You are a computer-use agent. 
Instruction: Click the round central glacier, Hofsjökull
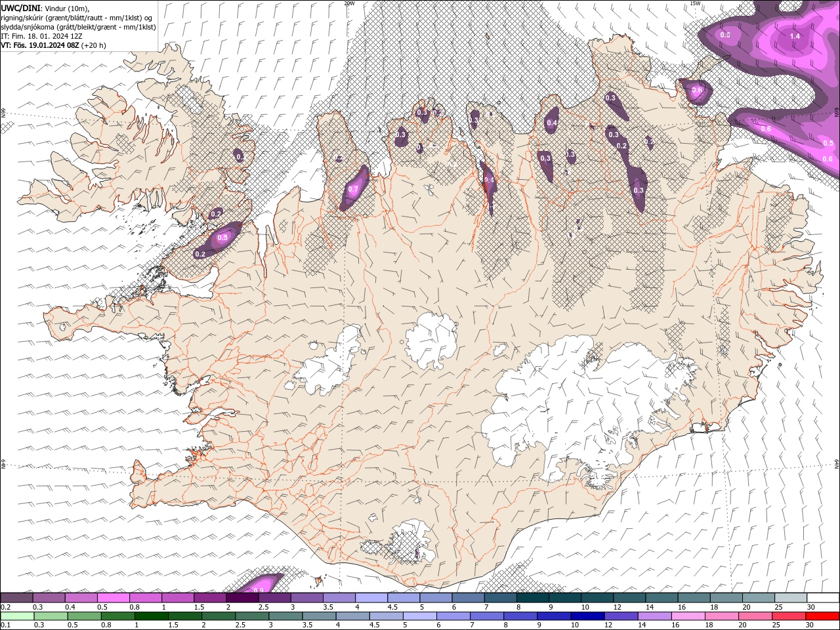click(x=431, y=340)
